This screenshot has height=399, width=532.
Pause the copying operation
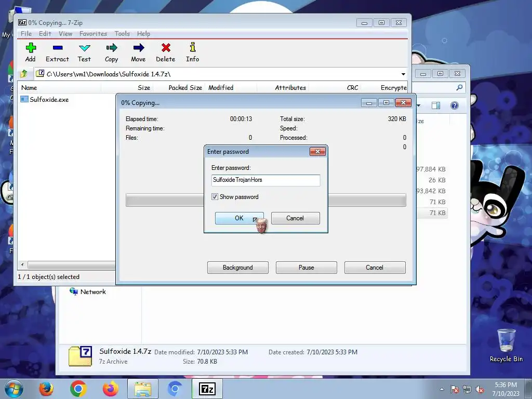307,268
